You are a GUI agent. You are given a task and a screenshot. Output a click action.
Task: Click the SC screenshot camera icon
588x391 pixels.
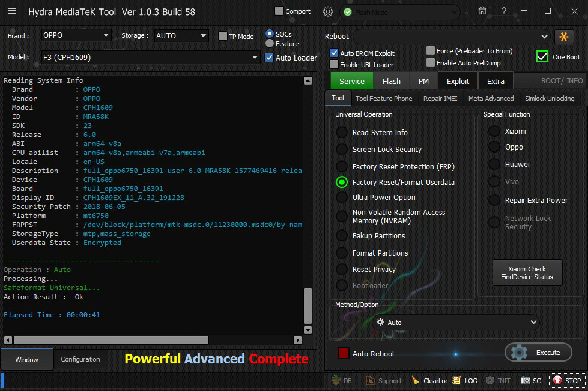coord(531,380)
